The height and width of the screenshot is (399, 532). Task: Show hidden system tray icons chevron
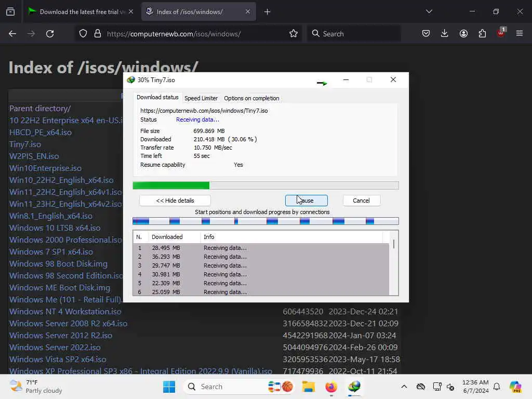point(404,387)
